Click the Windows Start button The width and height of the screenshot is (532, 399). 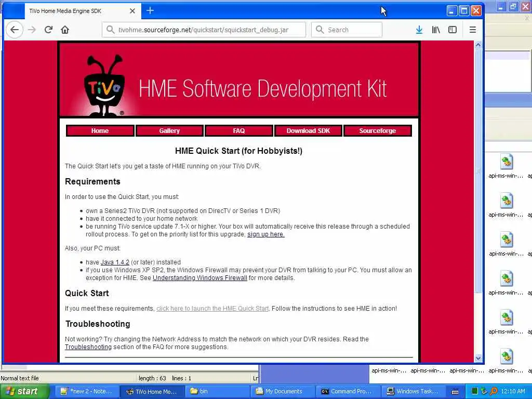coord(24,391)
